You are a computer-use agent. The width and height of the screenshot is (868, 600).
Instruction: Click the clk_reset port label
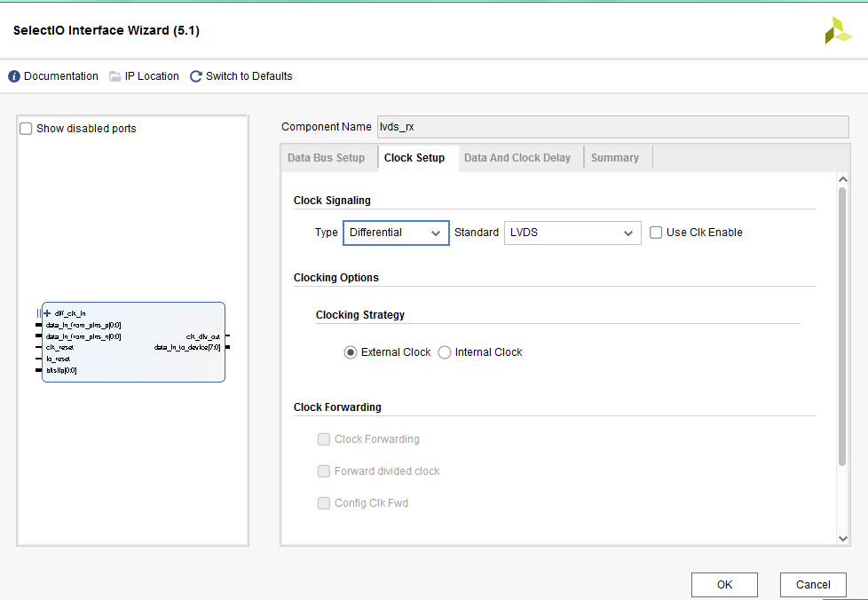click(59, 348)
